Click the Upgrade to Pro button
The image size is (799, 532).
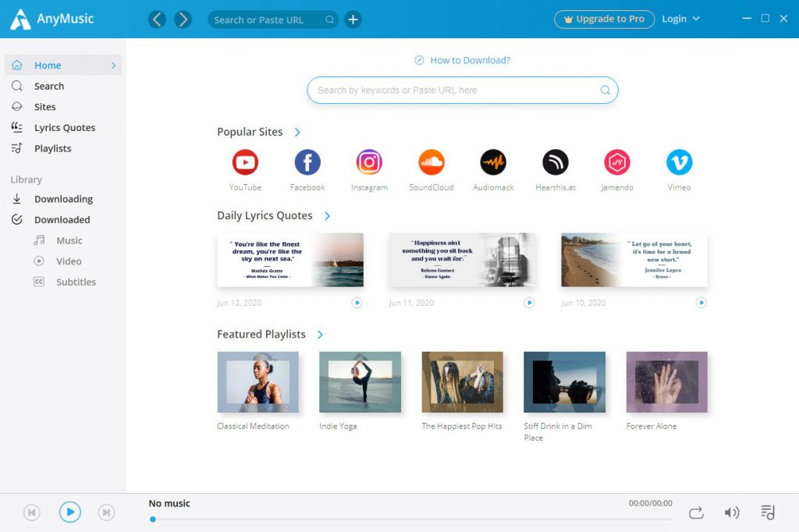pos(605,20)
